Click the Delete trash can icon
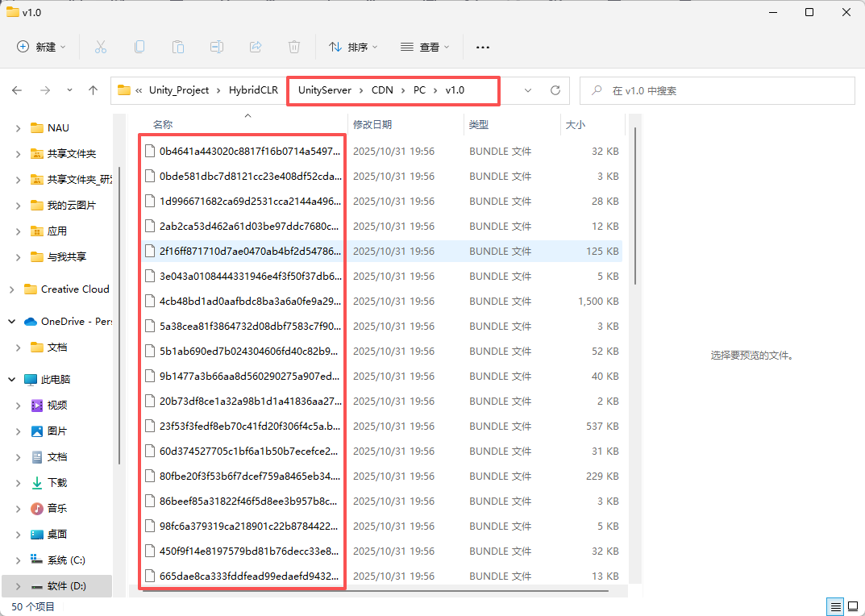The width and height of the screenshot is (865, 616). tap(294, 47)
